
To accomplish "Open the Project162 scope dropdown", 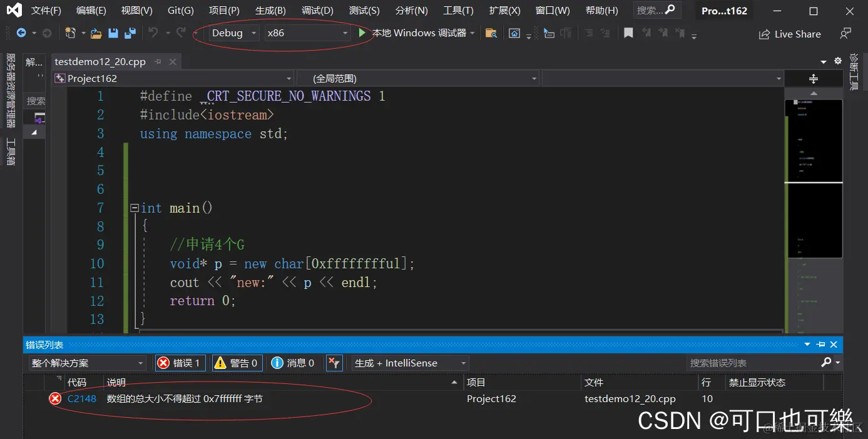I will pos(173,78).
